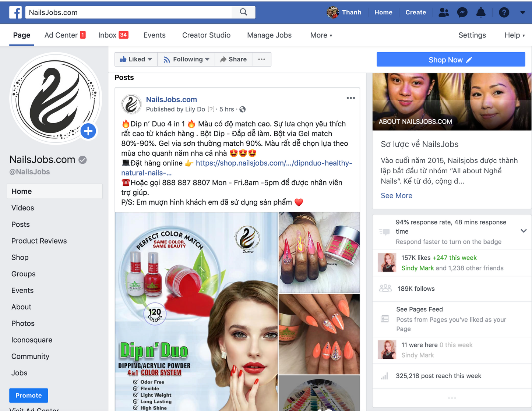Screen dimensions: 532x411
Task: Click Sindy Mark name link in likes
Action: pyautogui.click(x=418, y=268)
